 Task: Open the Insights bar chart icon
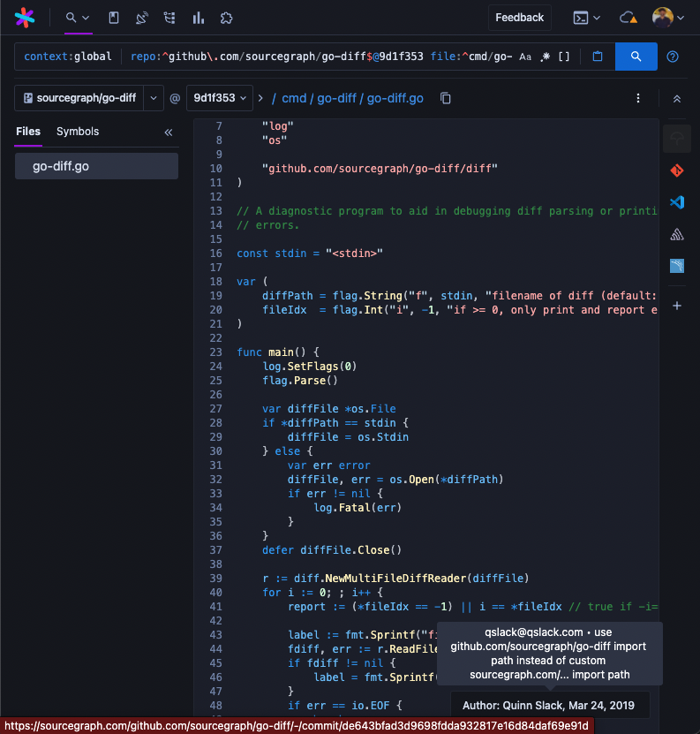(x=198, y=18)
